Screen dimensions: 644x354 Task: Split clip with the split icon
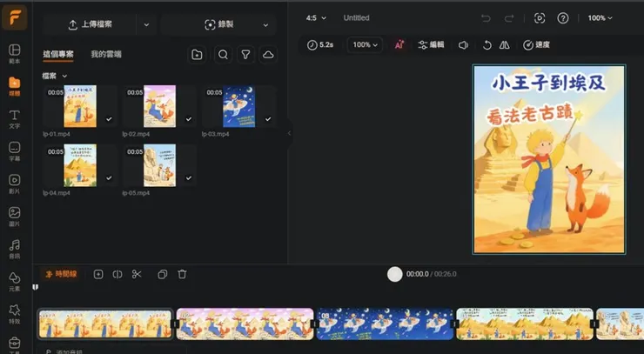click(x=117, y=274)
